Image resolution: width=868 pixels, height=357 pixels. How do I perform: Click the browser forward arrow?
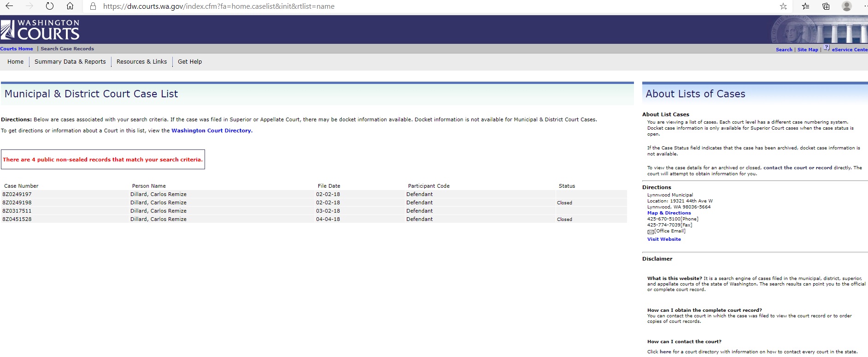tap(29, 6)
